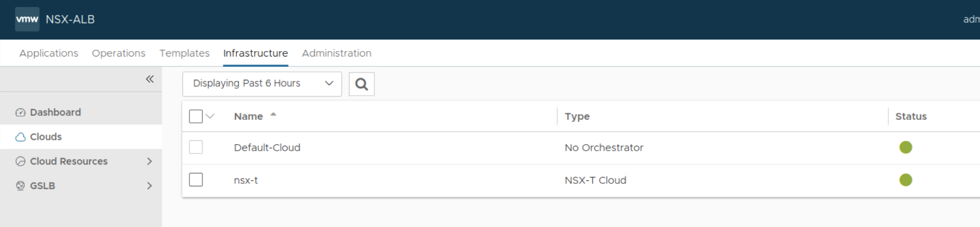Click the GSLB globe icon
This screenshot has width=980, height=227.
coord(20,186)
